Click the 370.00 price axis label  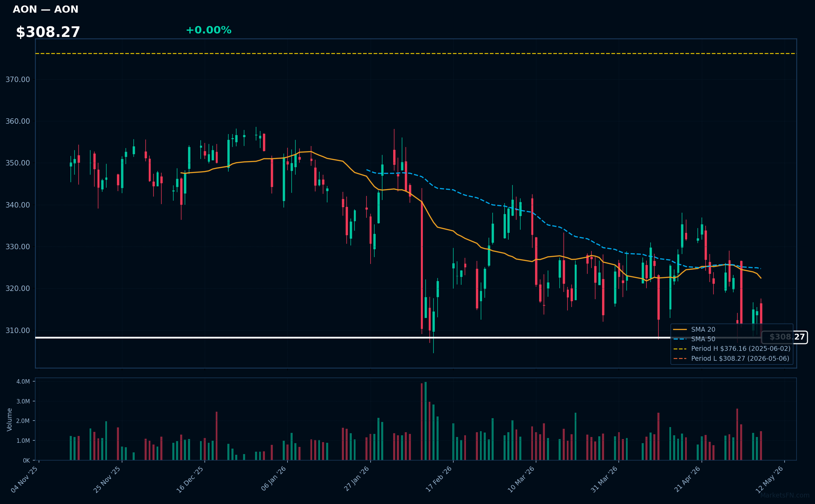pyautogui.click(x=18, y=80)
